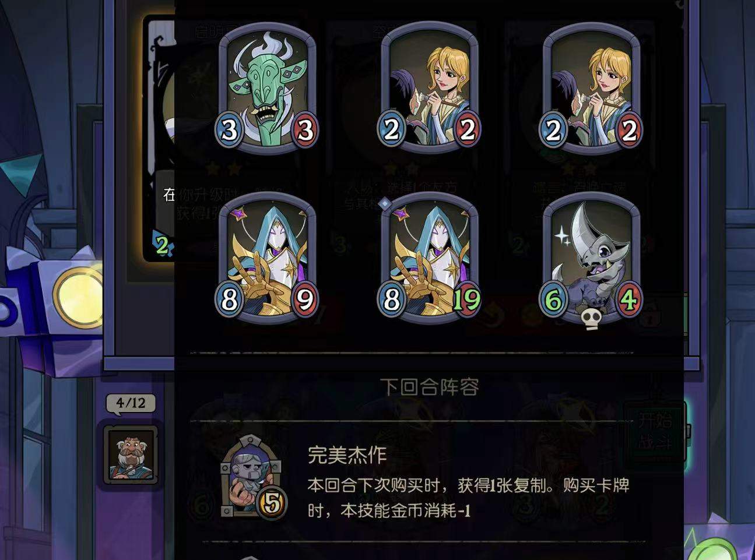Select the first blonde woman 2/2 card
Image resolution: width=755 pixels, height=560 pixels.
click(430, 90)
